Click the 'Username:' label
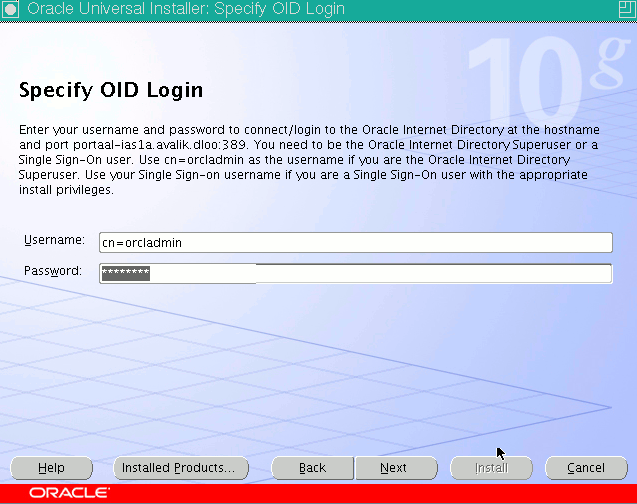Viewport: 637px width, 504px height. (54, 240)
